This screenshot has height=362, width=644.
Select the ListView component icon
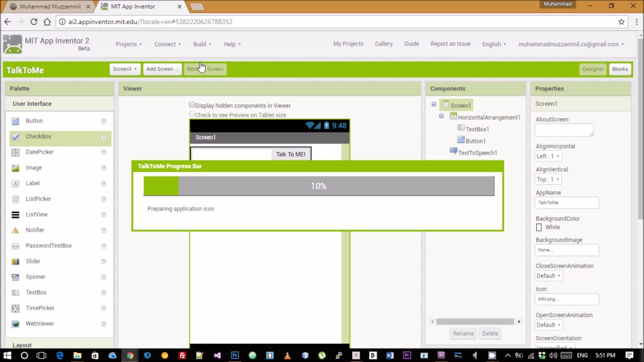(x=15, y=214)
